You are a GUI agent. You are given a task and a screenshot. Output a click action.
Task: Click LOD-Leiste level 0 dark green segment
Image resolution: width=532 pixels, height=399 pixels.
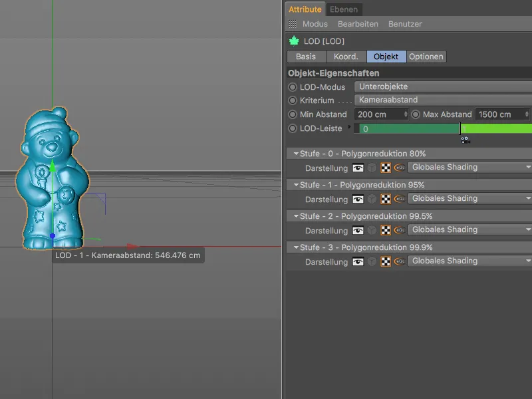pyautogui.click(x=409, y=128)
